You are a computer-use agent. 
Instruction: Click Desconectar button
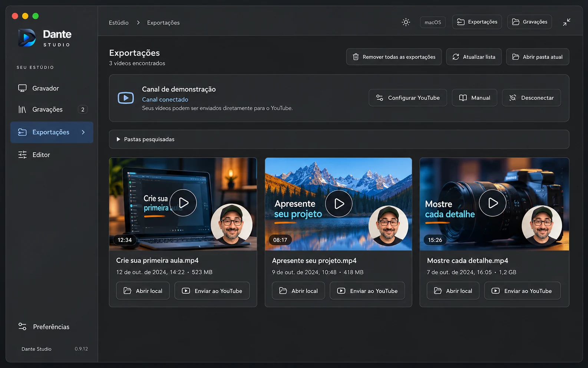(x=531, y=98)
